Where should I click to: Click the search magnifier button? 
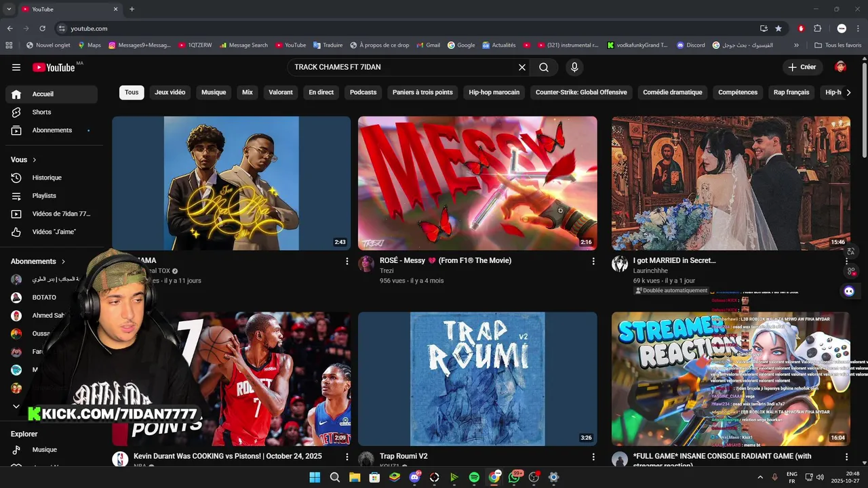[544, 67]
